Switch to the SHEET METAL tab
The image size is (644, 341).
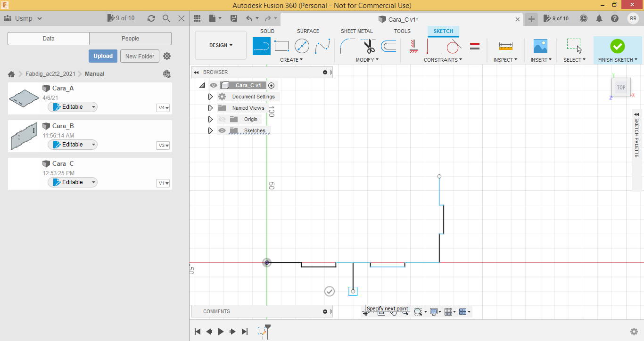pyautogui.click(x=357, y=31)
